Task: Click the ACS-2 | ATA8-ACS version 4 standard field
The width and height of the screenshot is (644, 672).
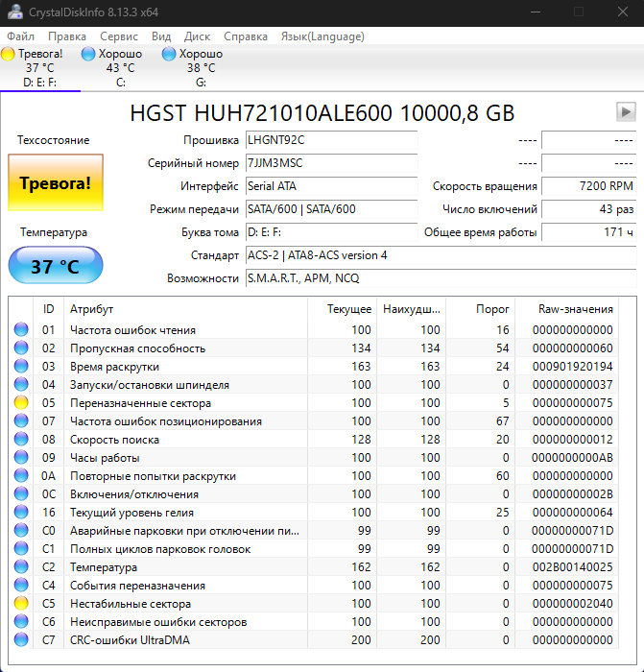Action: coord(441,255)
